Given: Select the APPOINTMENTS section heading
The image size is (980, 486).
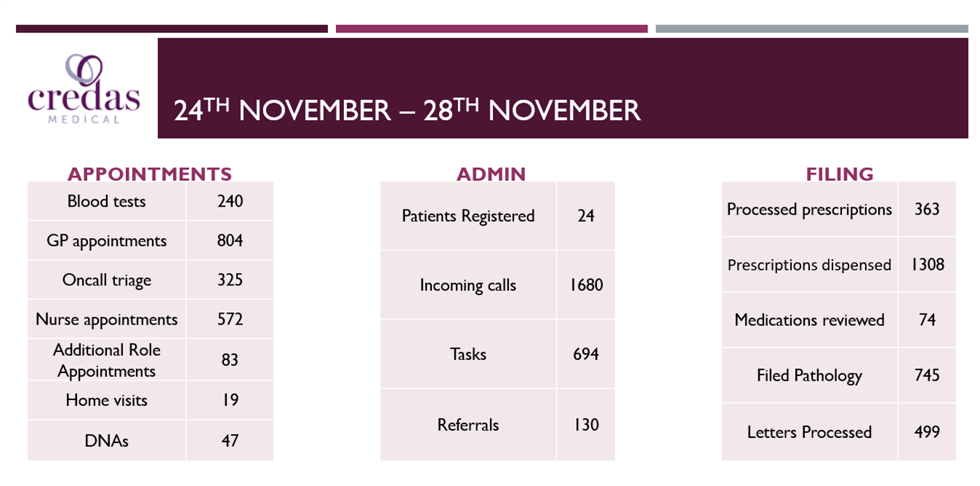Looking at the screenshot, I should pos(150,174).
